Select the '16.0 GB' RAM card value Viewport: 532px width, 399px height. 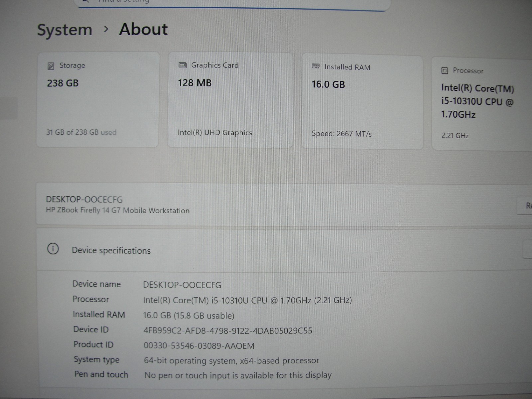tap(328, 84)
